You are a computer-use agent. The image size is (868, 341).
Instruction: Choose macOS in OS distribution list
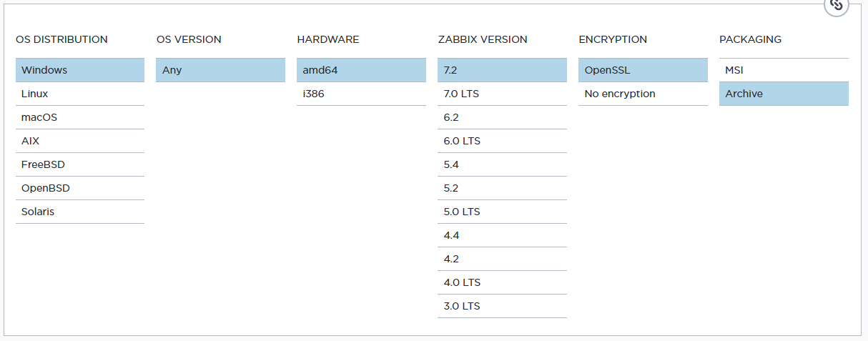79,117
